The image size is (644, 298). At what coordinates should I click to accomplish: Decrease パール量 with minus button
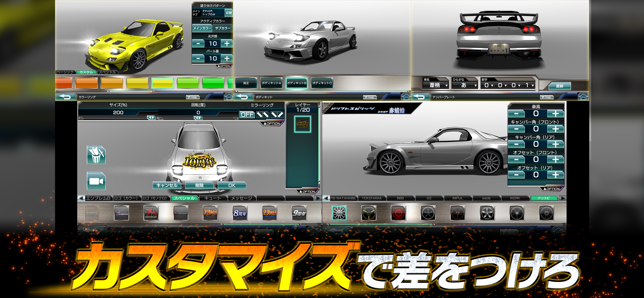(x=198, y=58)
